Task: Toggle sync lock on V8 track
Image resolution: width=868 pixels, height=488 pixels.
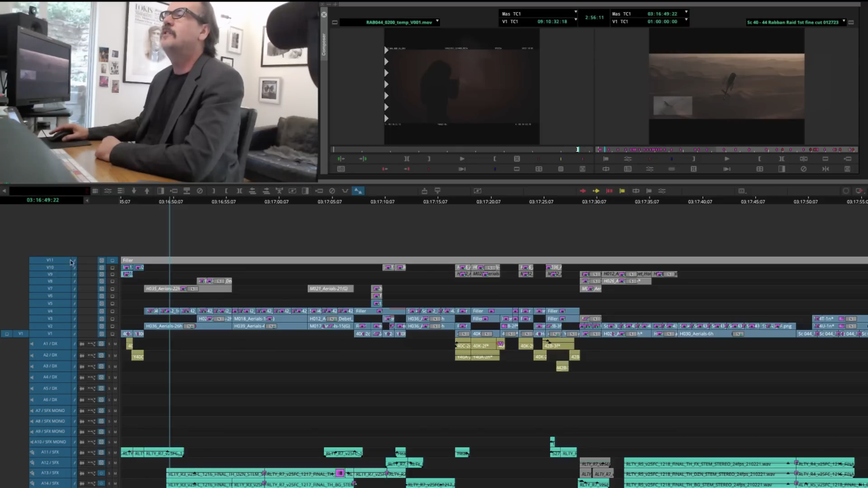Action: pos(75,281)
